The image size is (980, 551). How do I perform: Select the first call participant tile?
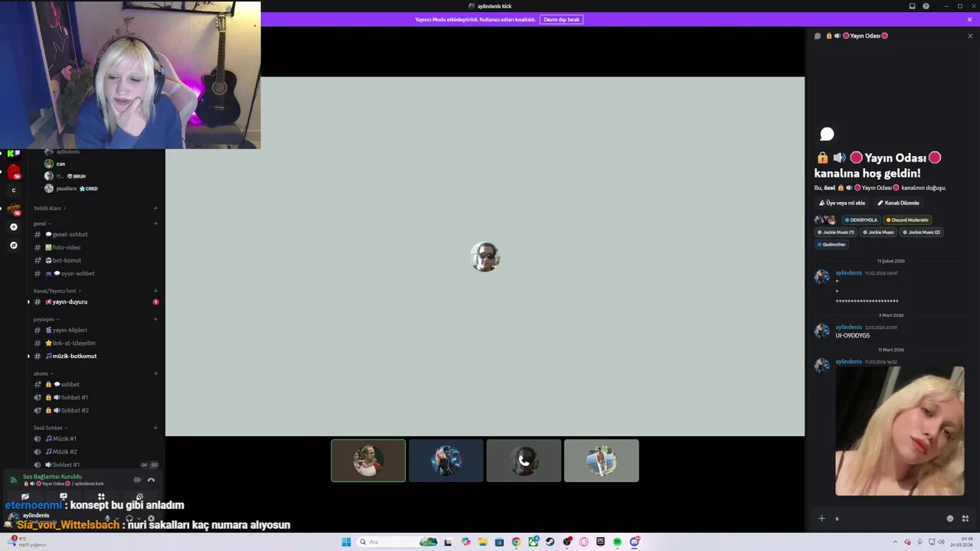368,461
